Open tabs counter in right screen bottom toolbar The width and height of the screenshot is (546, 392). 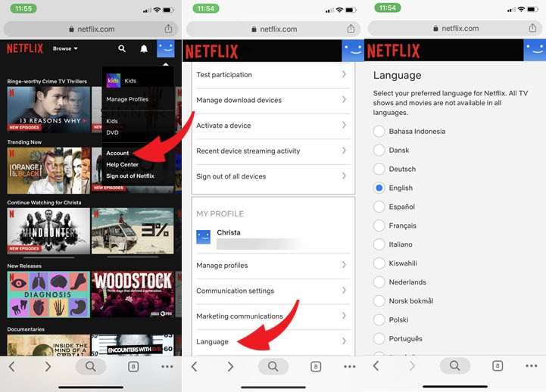(x=498, y=366)
